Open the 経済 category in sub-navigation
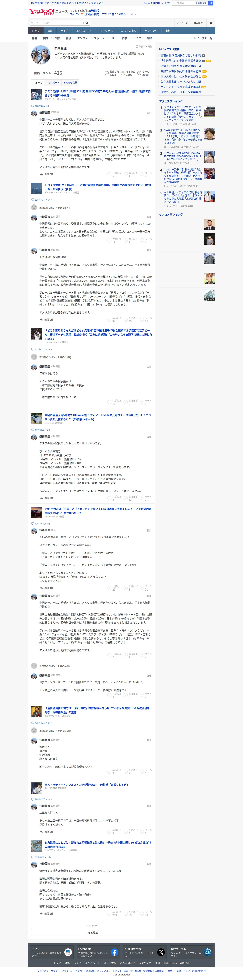 coord(69,38)
